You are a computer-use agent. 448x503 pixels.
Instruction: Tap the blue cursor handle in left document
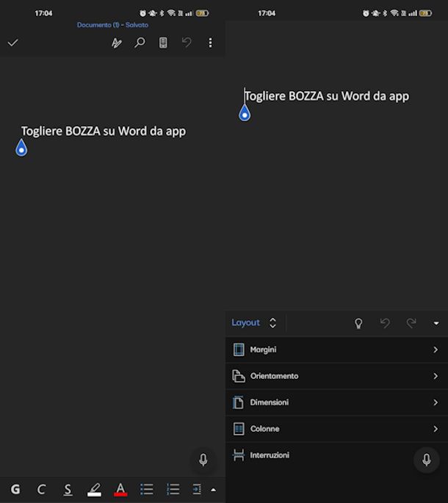(x=21, y=148)
